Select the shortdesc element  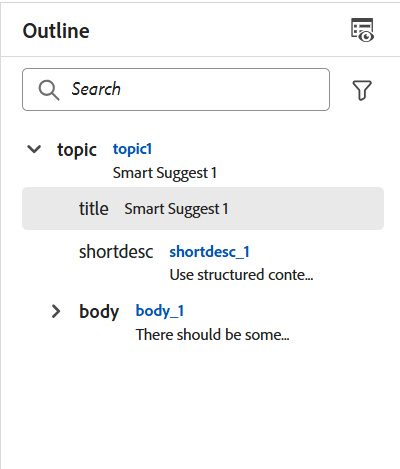tap(116, 252)
